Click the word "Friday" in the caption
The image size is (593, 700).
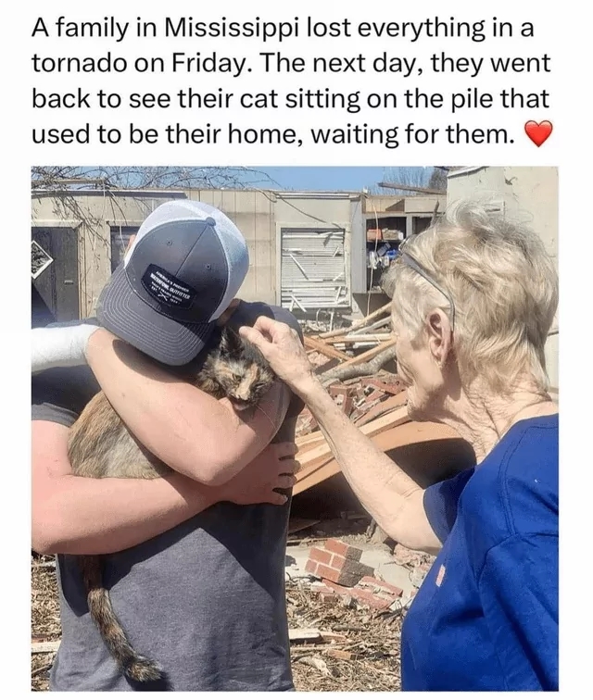click(210, 64)
